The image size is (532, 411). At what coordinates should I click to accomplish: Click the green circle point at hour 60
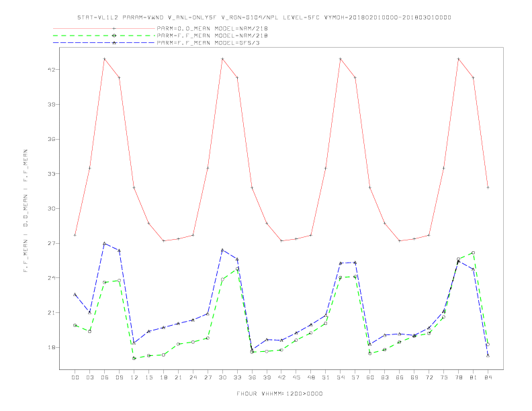click(x=370, y=353)
